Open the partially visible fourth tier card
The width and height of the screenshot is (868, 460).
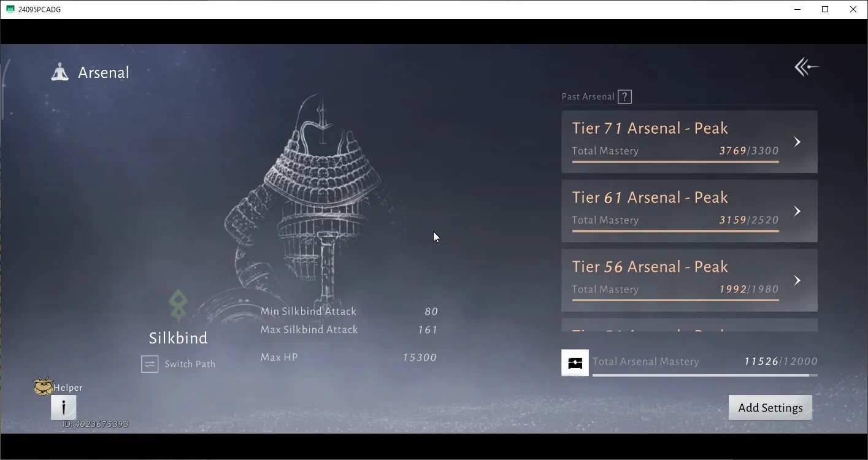689,325
